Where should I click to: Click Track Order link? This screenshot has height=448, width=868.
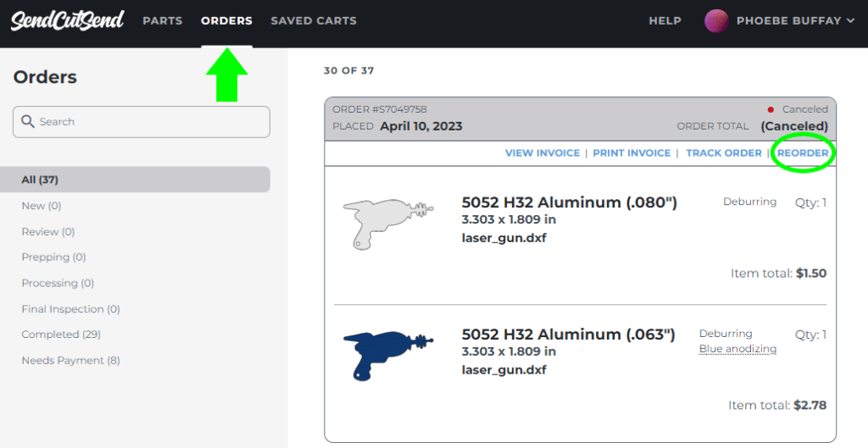pos(724,153)
